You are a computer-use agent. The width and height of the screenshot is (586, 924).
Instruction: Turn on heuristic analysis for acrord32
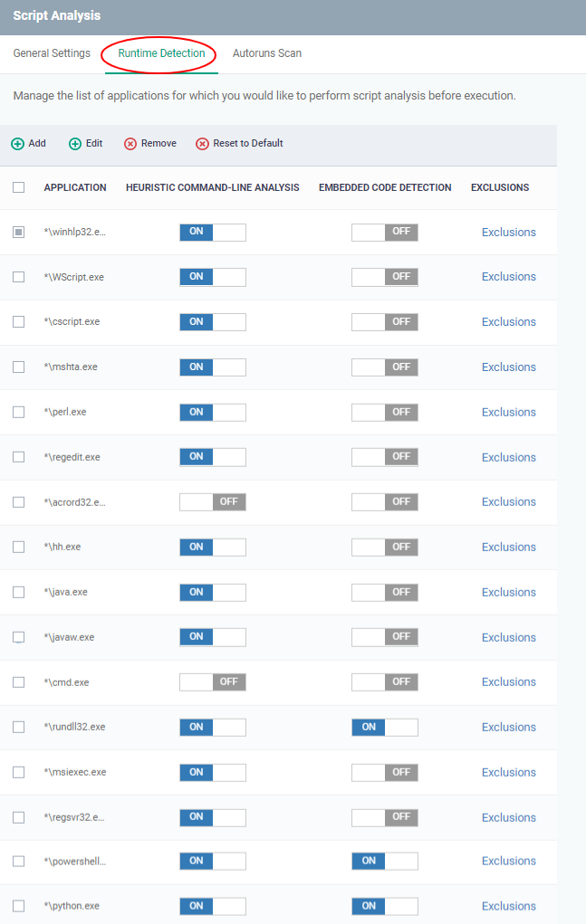(213, 502)
